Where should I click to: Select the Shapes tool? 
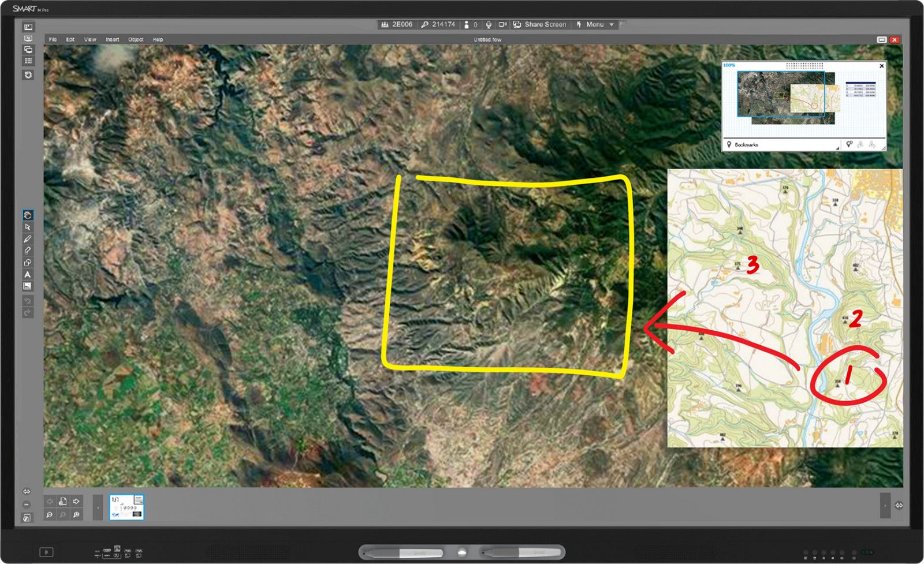(27, 263)
